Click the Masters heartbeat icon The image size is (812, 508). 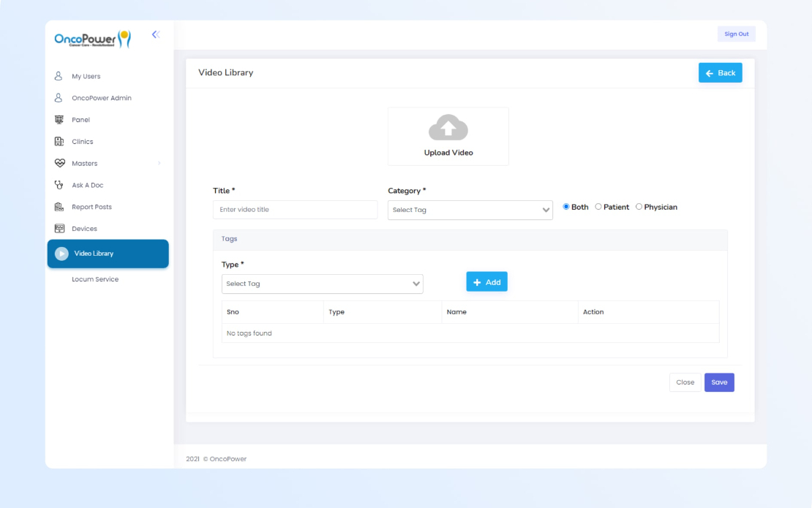click(x=59, y=163)
